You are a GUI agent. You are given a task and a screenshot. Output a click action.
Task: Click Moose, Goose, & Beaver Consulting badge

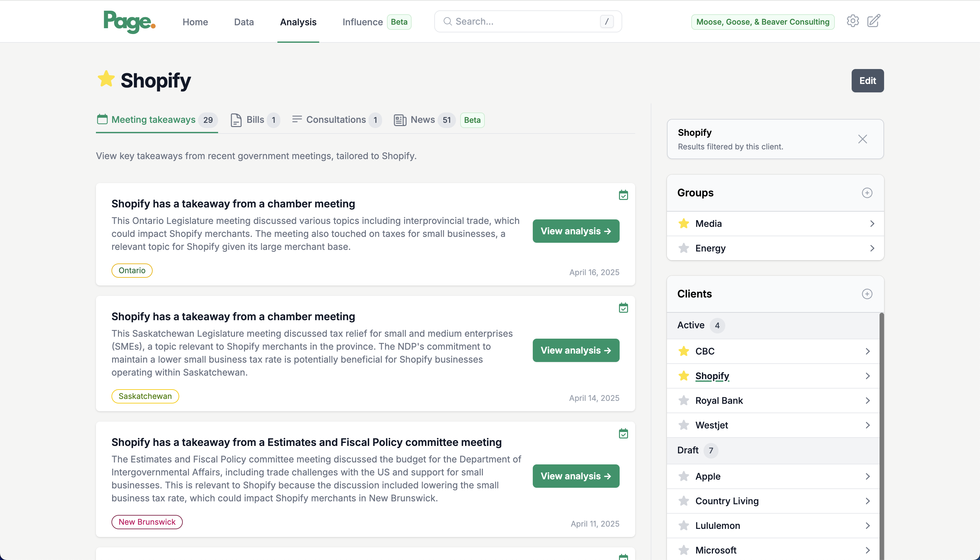(x=763, y=22)
